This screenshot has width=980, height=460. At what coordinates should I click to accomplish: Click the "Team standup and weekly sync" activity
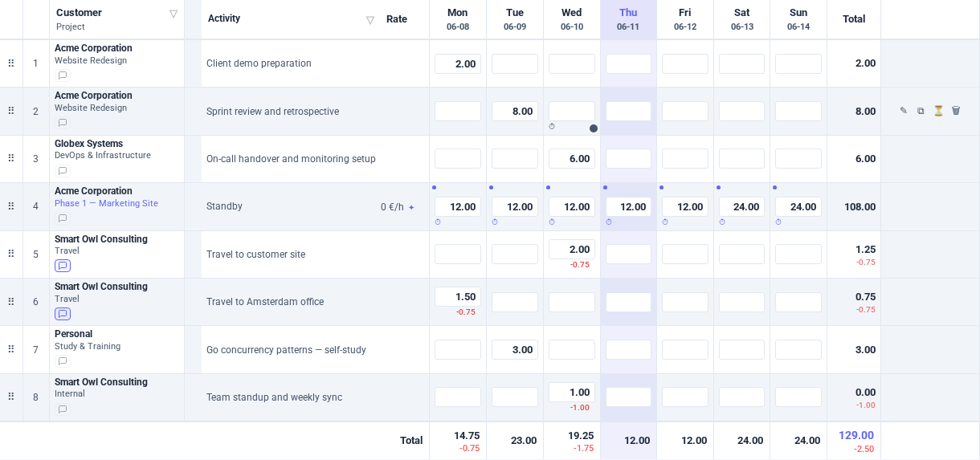[274, 397]
